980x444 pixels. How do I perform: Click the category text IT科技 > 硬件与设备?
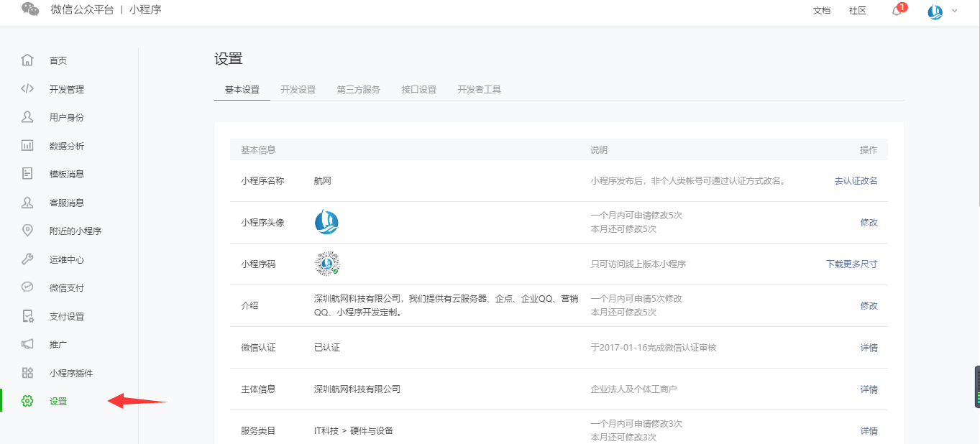354,431
